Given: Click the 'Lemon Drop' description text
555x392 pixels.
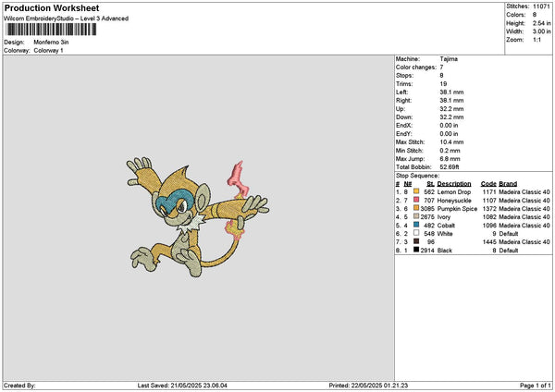Looking at the screenshot, I should [454, 191].
